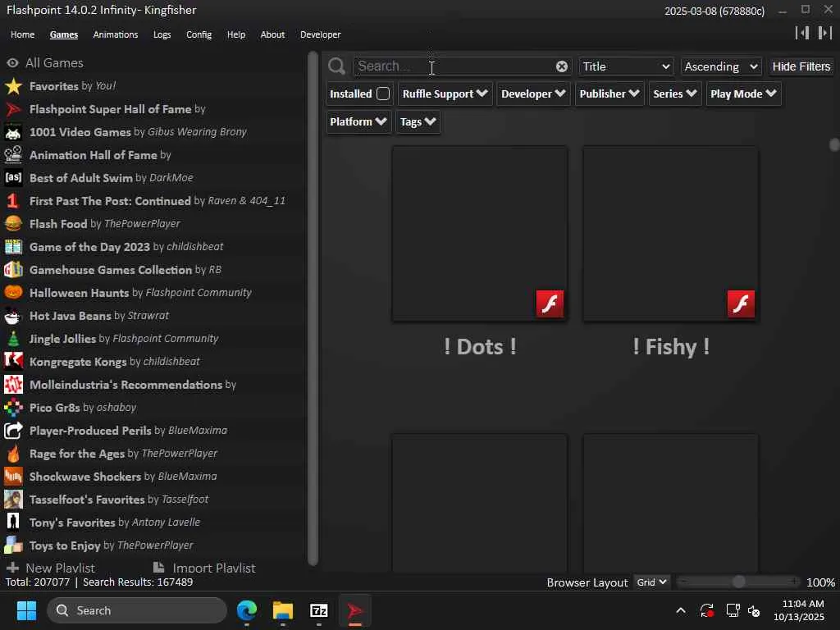Open the Windows Start menu
Image resolution: width=840 pixels, height=630 pixels.
(x=26, y=610)
